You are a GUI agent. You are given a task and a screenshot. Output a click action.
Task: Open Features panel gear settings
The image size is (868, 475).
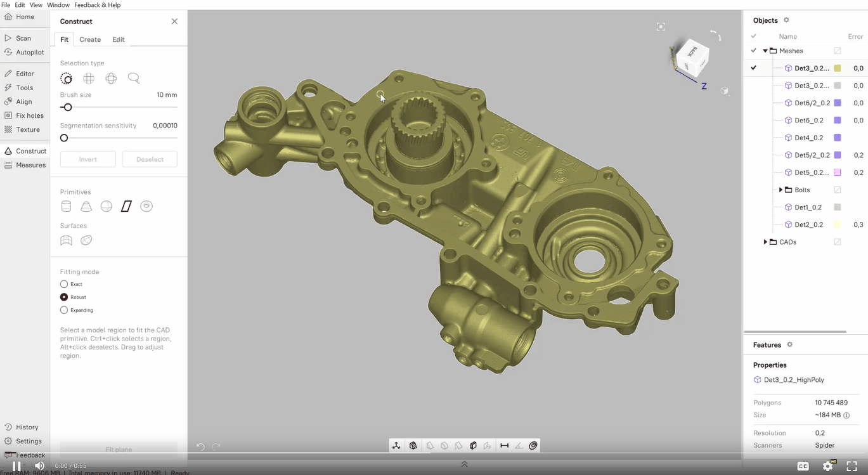(x=789, y=344)
